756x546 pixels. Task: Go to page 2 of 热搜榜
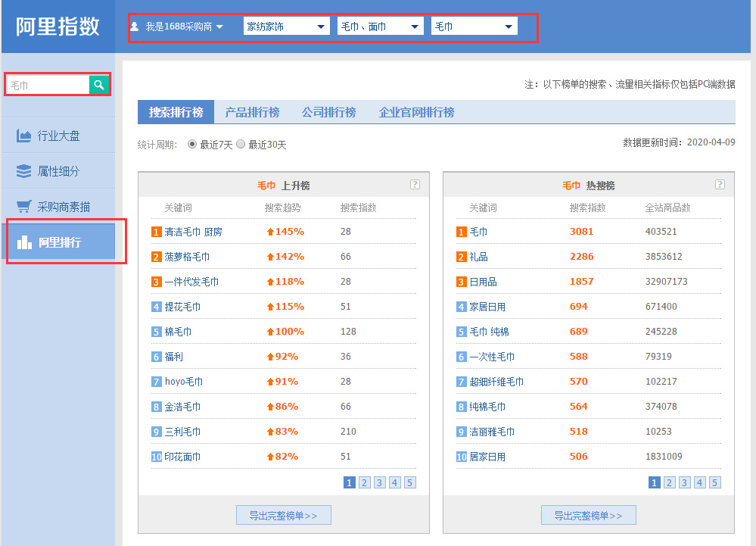[670, 482]
